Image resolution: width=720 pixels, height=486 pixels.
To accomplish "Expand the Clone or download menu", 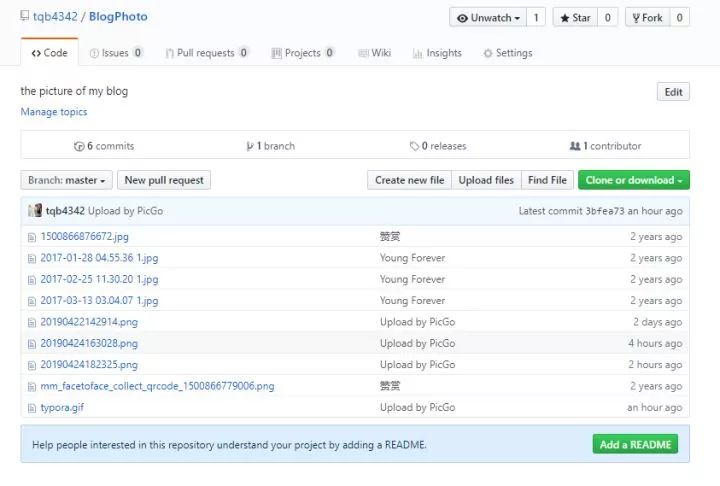I will pos(634,180).
